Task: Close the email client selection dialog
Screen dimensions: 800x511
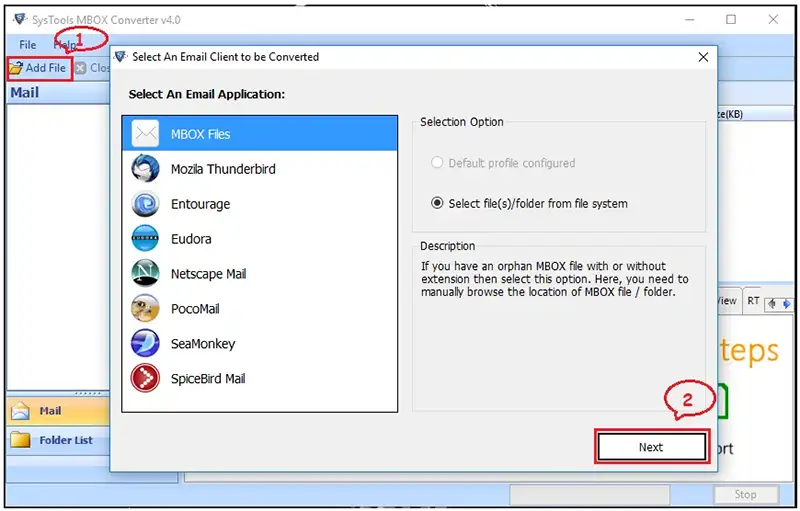Action: (703, 57)
